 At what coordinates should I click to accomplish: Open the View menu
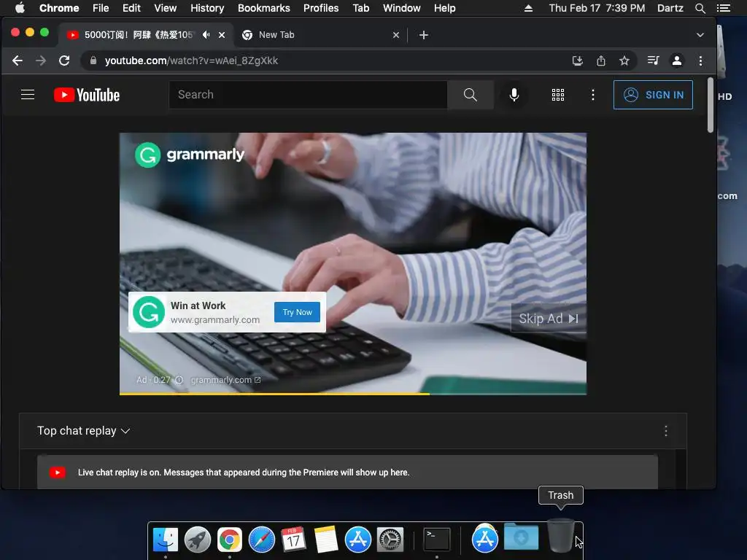point(166,8)
